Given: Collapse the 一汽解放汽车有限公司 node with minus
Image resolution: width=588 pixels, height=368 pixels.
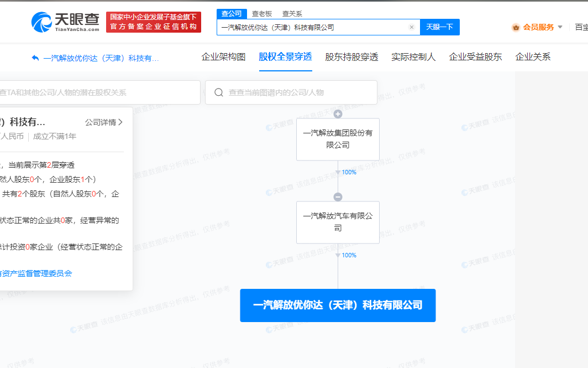Looking at the screenshot, I should (x=338, y=197).
